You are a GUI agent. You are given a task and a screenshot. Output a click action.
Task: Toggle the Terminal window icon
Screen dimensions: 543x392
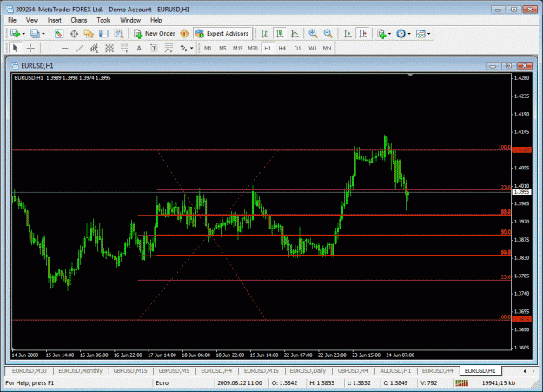tap(103, 34)
